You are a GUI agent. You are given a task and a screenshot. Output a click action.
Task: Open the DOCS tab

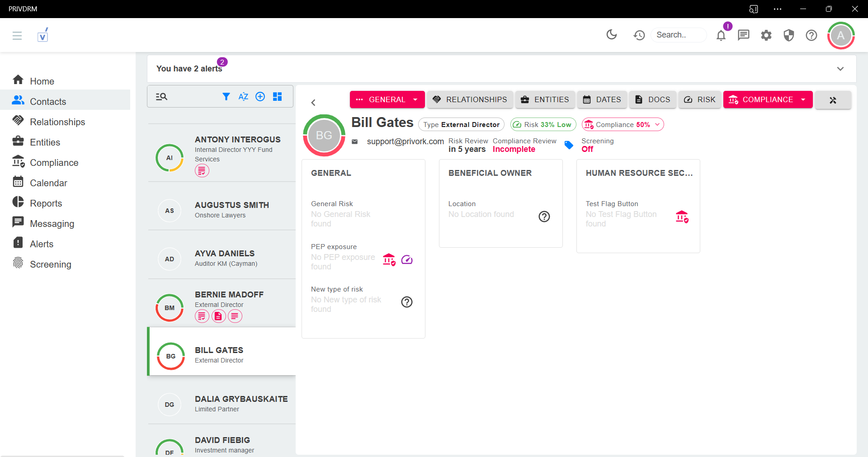653,99
